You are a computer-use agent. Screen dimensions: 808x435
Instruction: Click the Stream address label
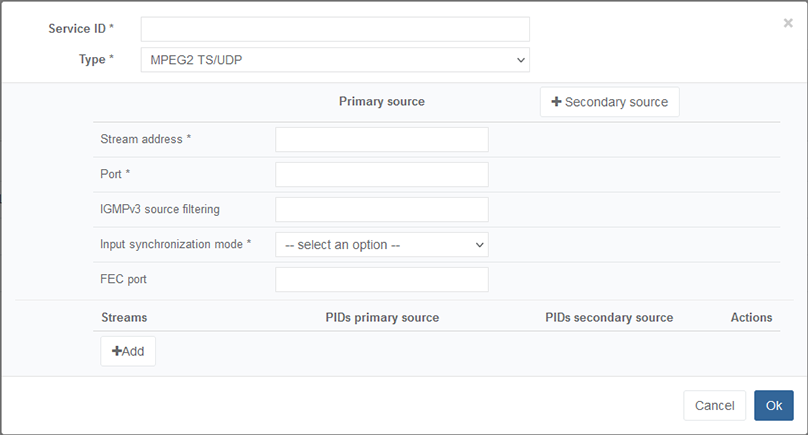[x=145, y=139]
